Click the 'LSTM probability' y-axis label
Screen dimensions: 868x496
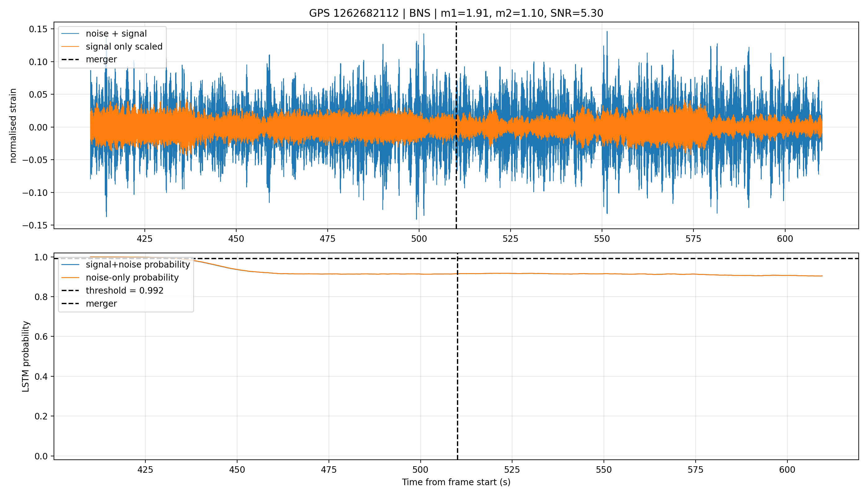26,356
